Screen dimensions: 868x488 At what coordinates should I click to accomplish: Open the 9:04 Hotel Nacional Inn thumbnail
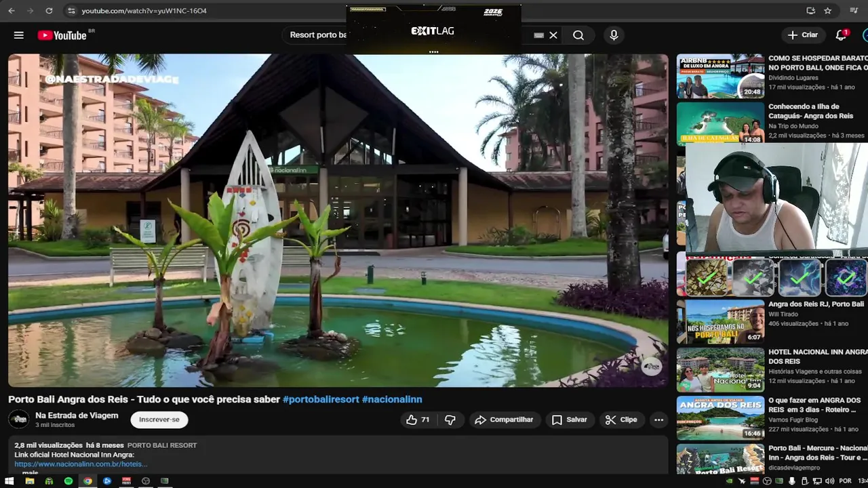click(720, 370)
